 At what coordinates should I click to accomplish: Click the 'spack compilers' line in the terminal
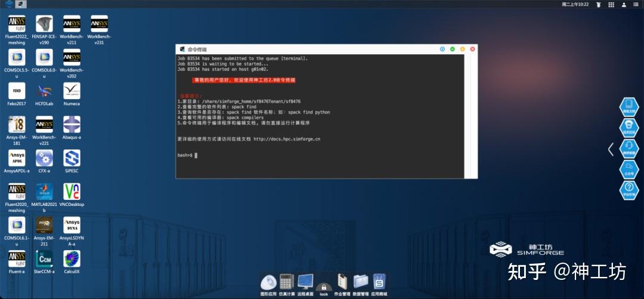221,117
